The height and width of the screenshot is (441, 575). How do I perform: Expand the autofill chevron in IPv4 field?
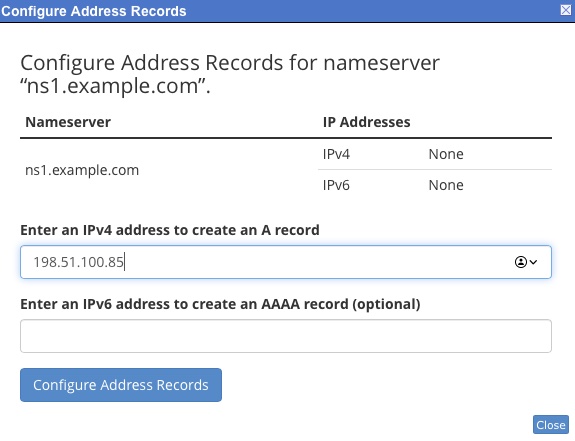click(533, 262)
